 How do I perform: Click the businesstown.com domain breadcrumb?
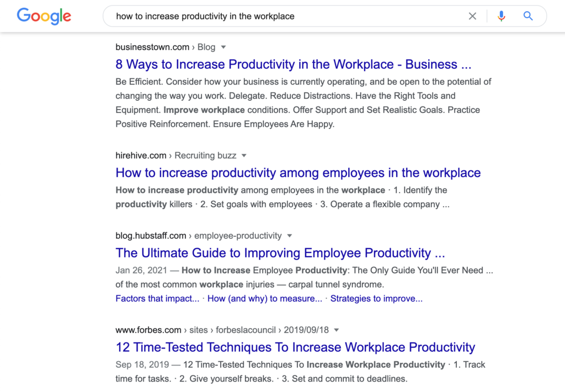(152, 47)
